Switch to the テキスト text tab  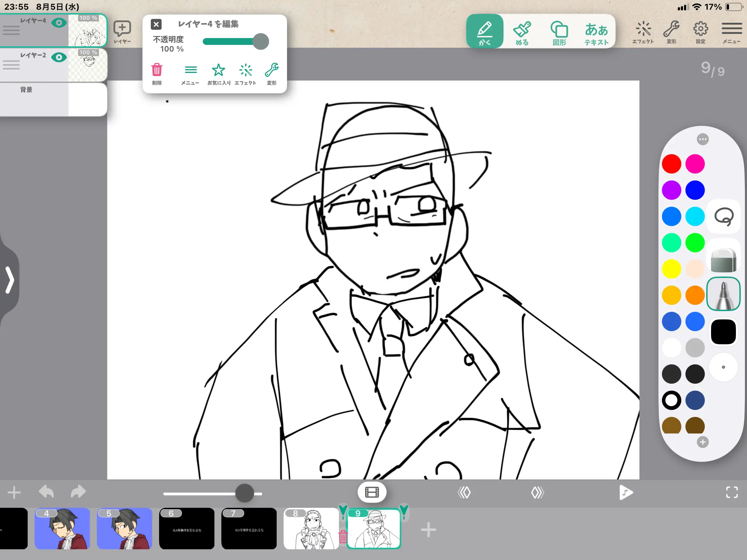[597, 32]
